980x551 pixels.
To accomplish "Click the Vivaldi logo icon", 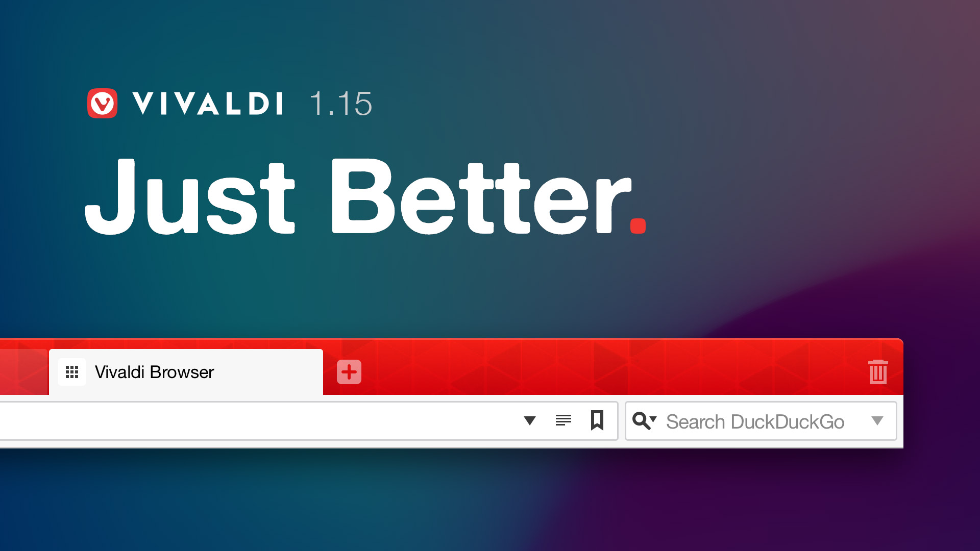I will [x=101, y=102].
